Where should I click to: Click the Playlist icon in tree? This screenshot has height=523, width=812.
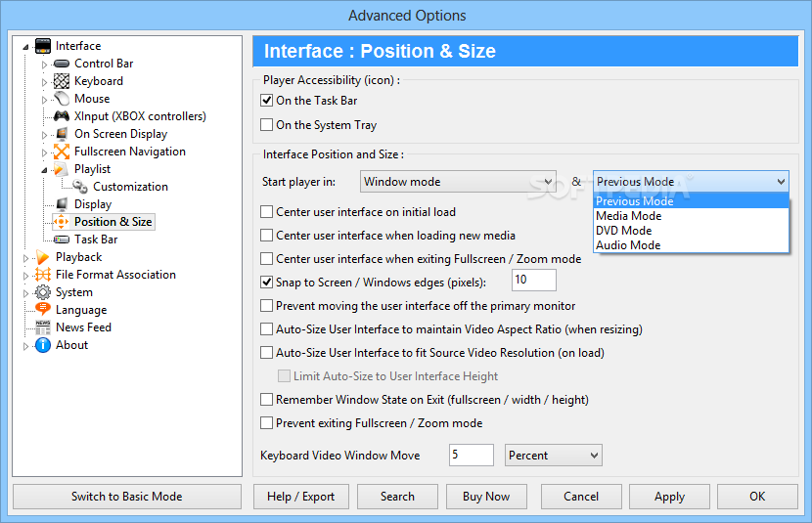62,169
